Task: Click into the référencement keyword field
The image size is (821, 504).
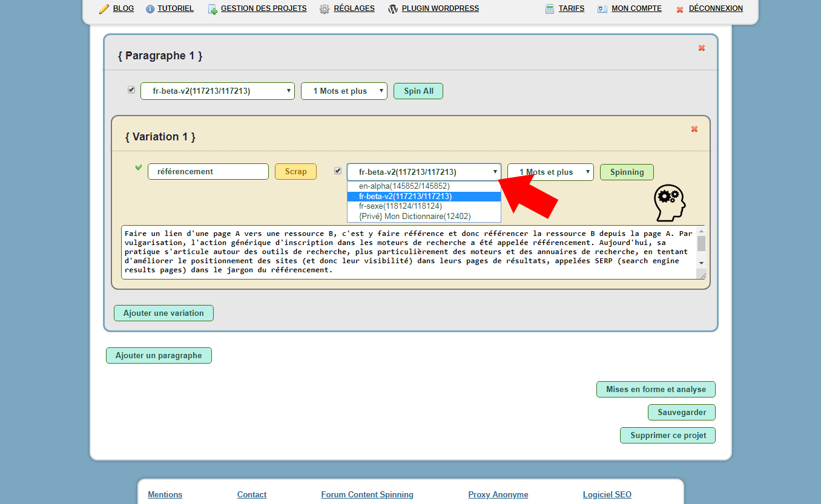Action: click(x=208, y=171)
